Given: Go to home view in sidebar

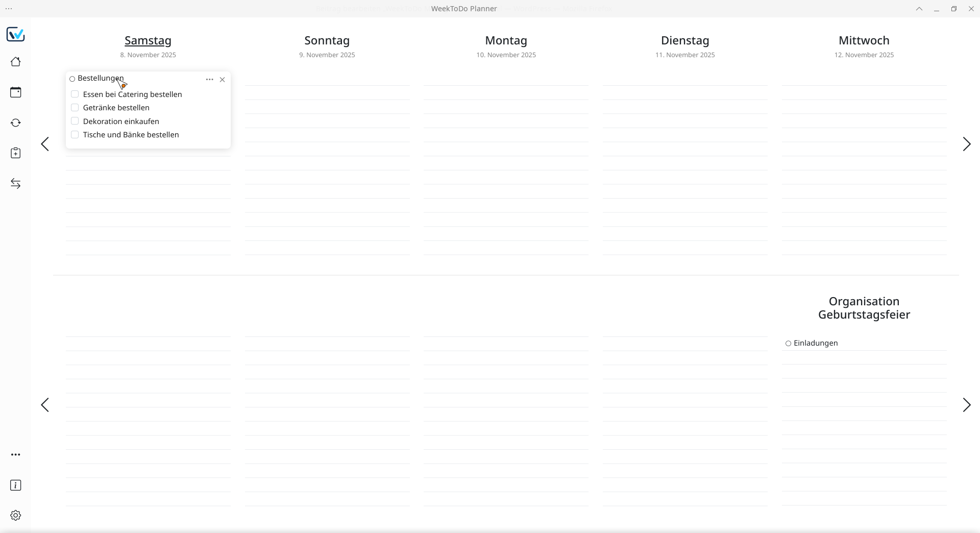Looking at the screenshot, I should [x=16, y=62].
